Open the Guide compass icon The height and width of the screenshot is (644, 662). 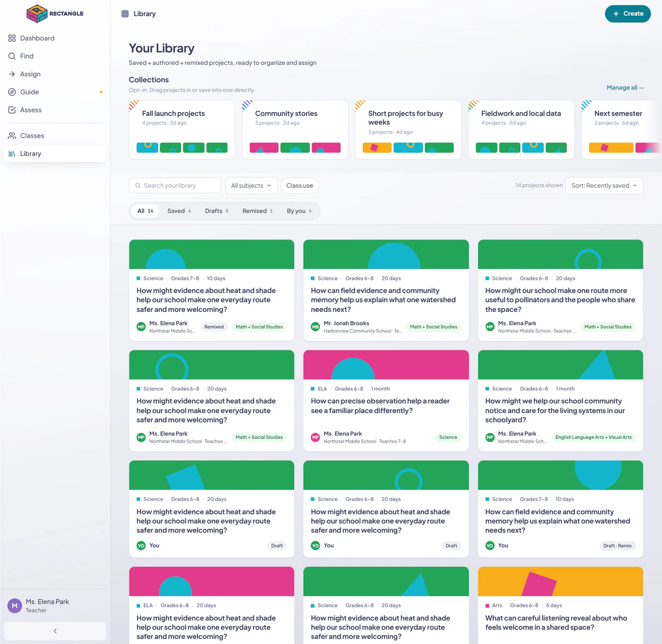click(12, 92)
